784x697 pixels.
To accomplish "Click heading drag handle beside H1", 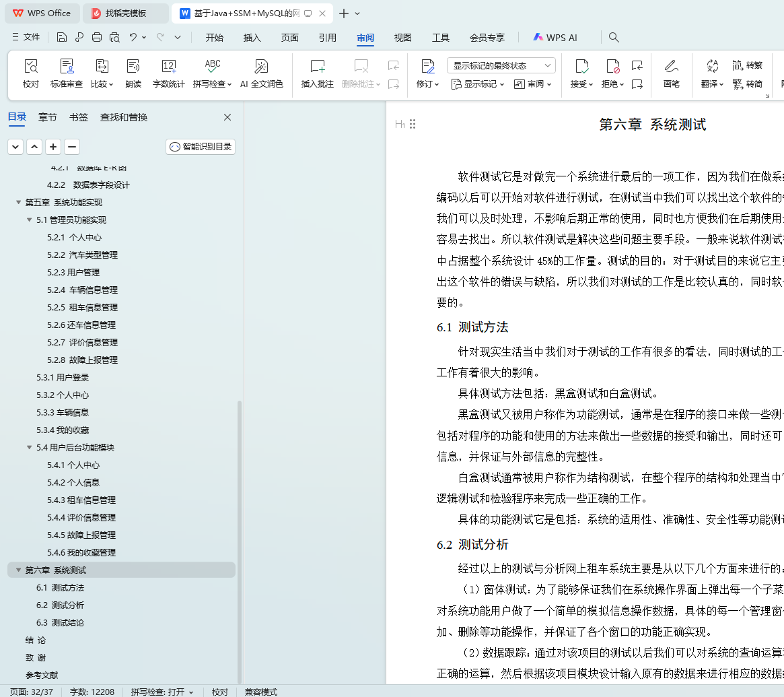I will click(x=413, y=124).
